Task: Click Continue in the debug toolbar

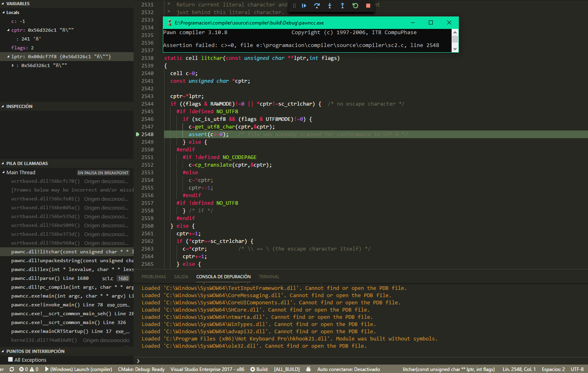Action: tap(304, 6)
